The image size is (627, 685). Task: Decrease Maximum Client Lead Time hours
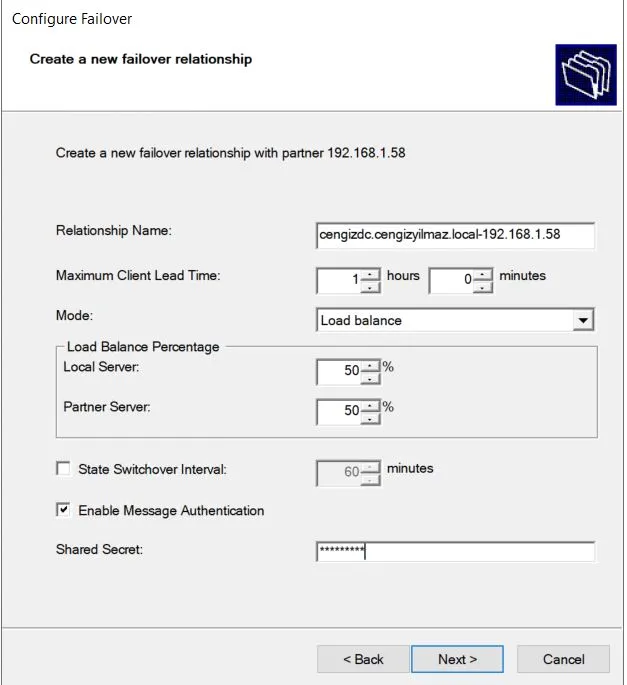click(371, 287)
